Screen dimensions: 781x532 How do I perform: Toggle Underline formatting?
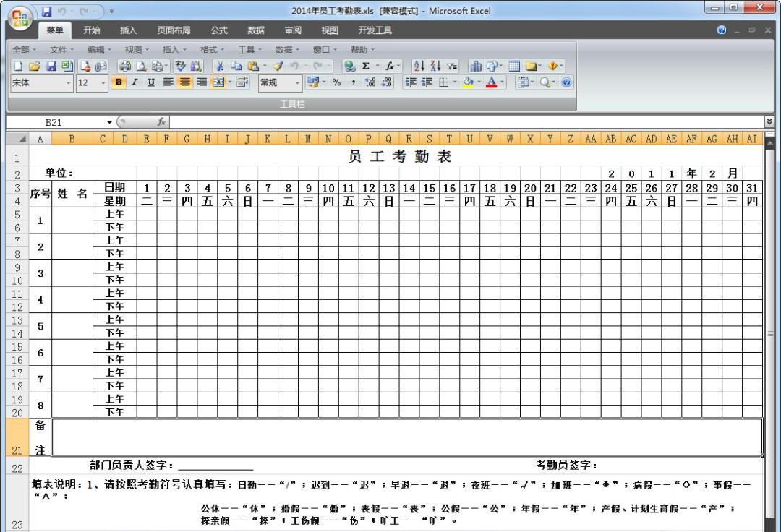click(150, 82)
